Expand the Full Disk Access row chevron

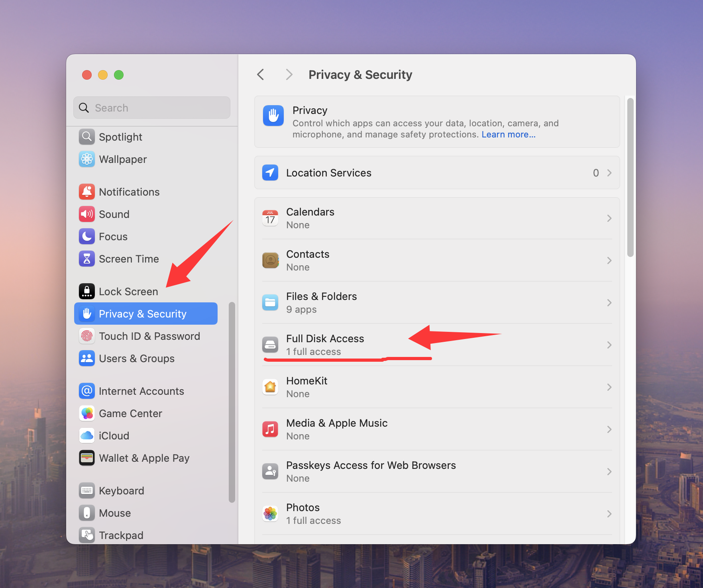pos(609,345)
